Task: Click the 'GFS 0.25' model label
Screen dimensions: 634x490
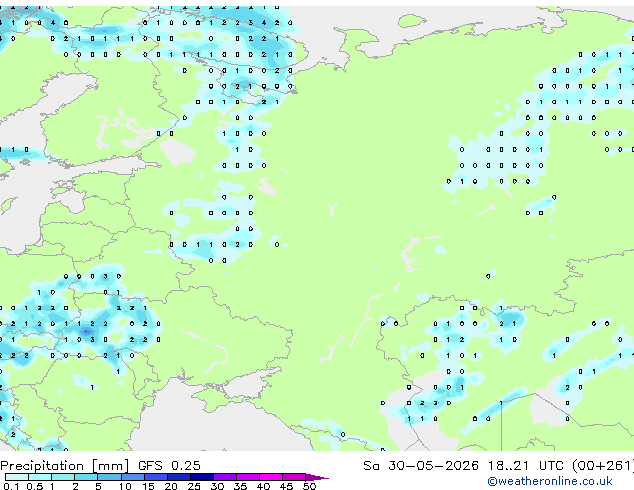Action: click(x=169, y=465)
